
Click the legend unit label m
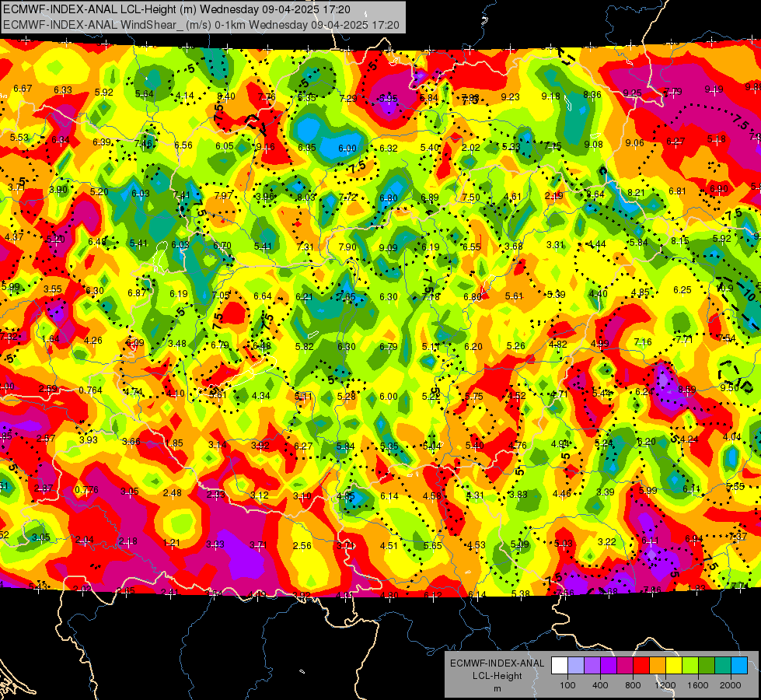(497, 688)
